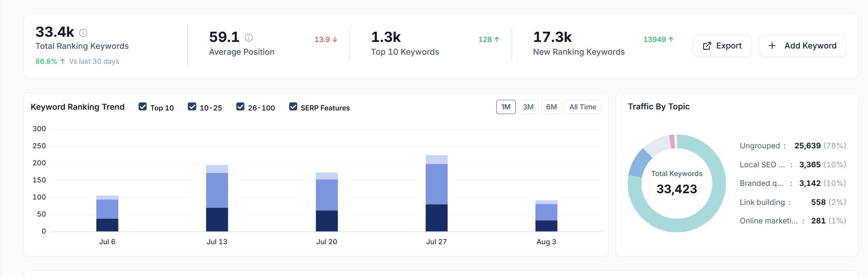The height and width of the screenshot is (277, 868).
Task: Disable the SERP Features checkbox
Action: (293, 106)
